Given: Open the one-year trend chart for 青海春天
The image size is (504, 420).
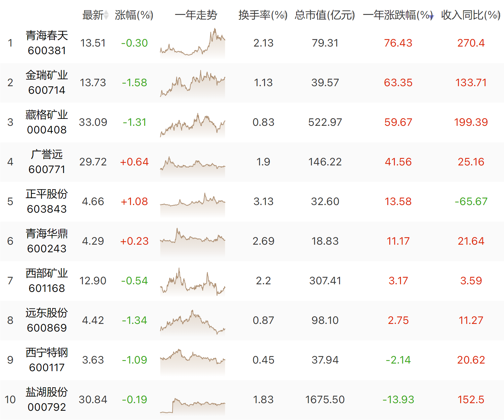Looking at the screenshot, I should point(193,43).
